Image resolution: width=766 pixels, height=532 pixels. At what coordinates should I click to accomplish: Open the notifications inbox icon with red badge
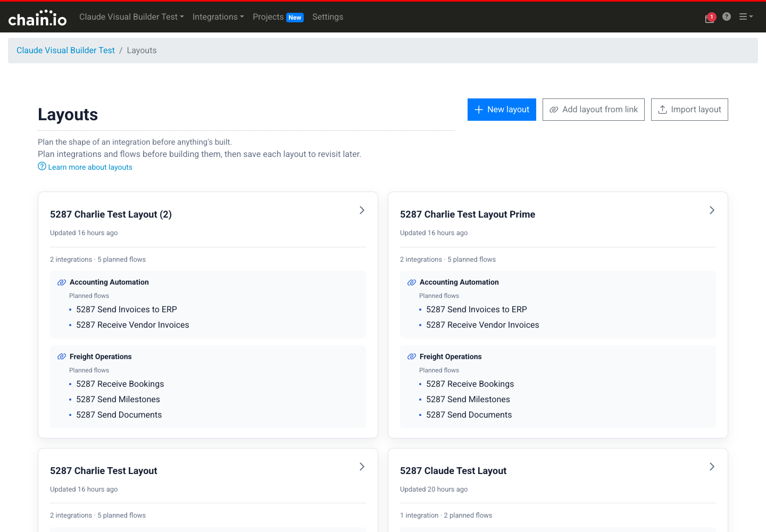coord(710,18)
